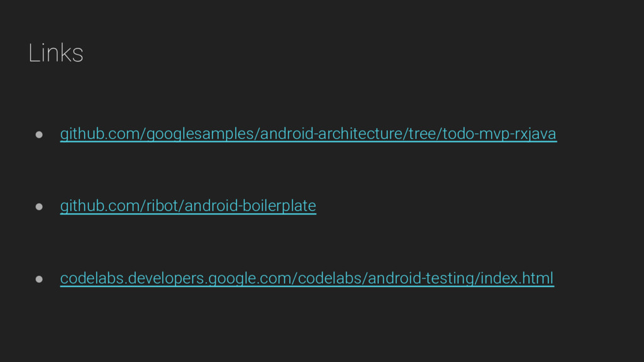Click the "tree" path segment in the first link
Screen dimensions: 644x362
(x=423, y=134)
